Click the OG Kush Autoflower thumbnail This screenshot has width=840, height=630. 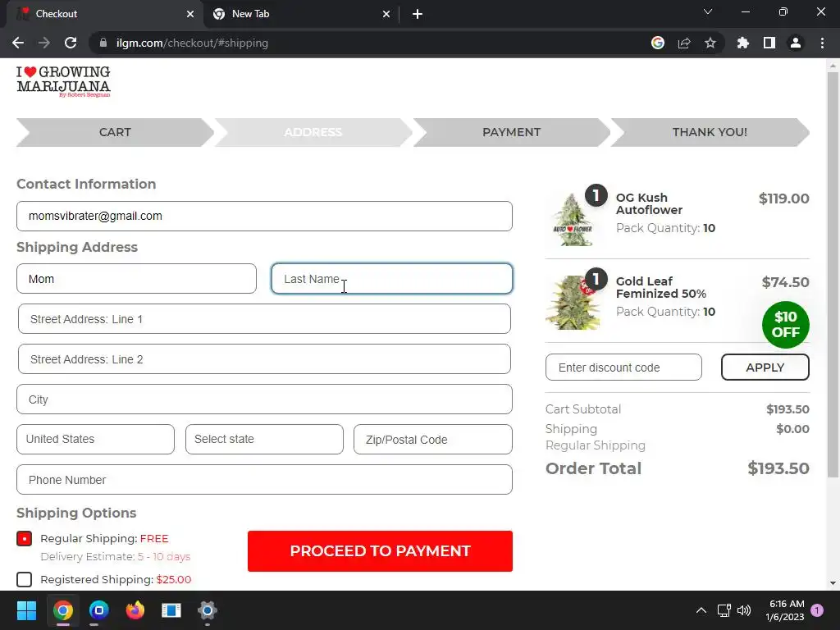point(573,220)
